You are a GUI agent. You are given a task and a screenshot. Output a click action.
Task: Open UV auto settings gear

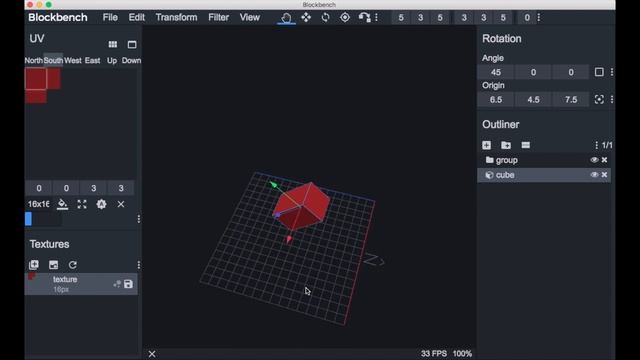click(101, 204)
